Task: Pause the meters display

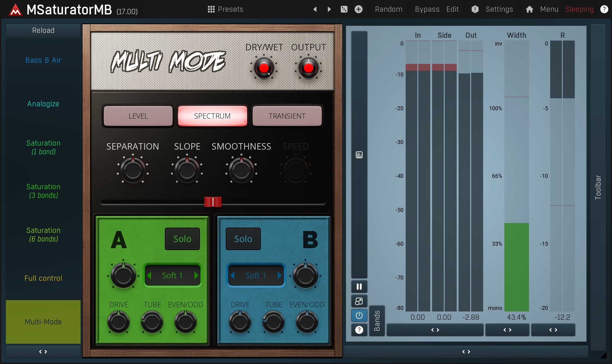Action: pyautogui.click(x=359, y=287)
